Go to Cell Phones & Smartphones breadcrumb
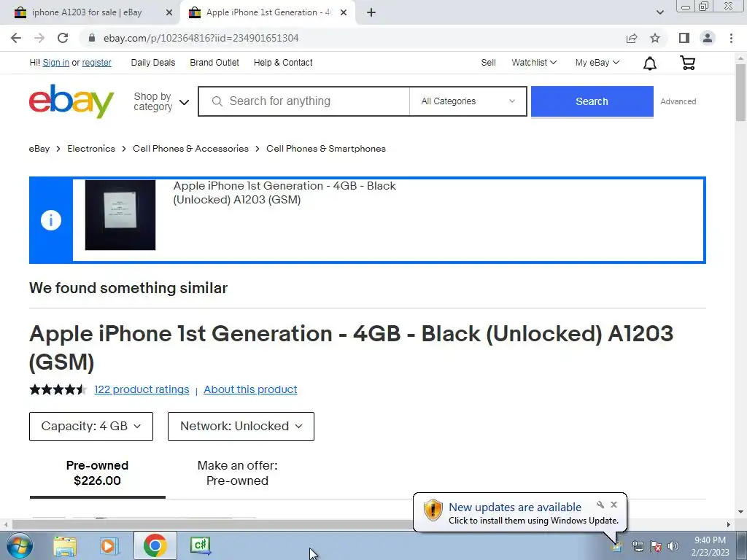The height and width of the screenshot is (560, 747). pyautogui.click(x=326, y=149)
